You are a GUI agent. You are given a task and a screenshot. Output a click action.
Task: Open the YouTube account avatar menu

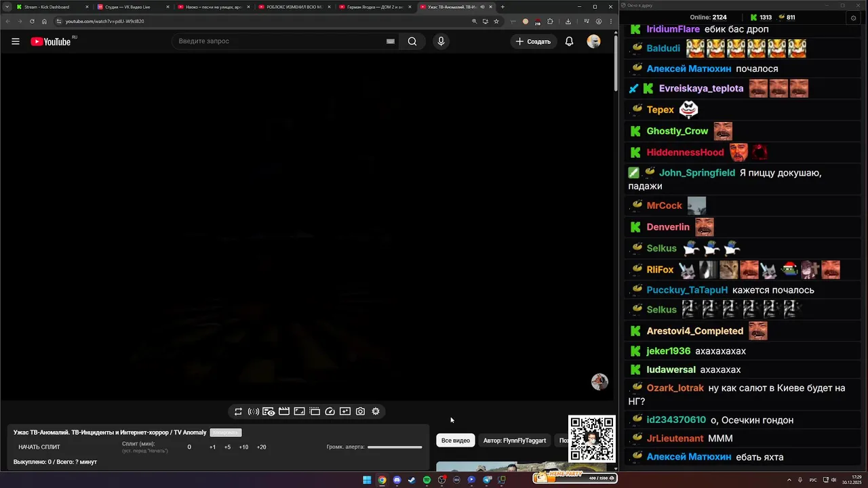point(594,41)
